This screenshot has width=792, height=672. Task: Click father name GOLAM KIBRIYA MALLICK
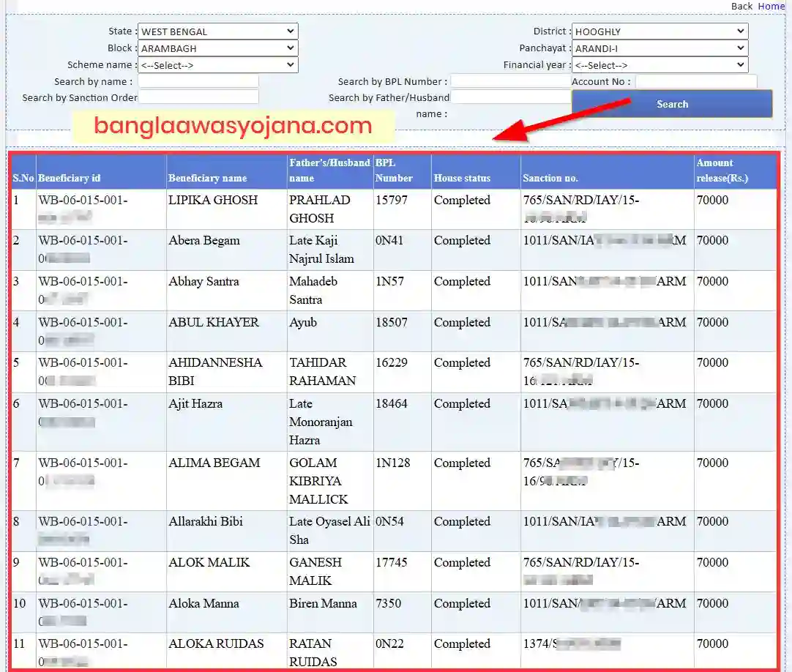pyautogui.click(x=318, y=481)
